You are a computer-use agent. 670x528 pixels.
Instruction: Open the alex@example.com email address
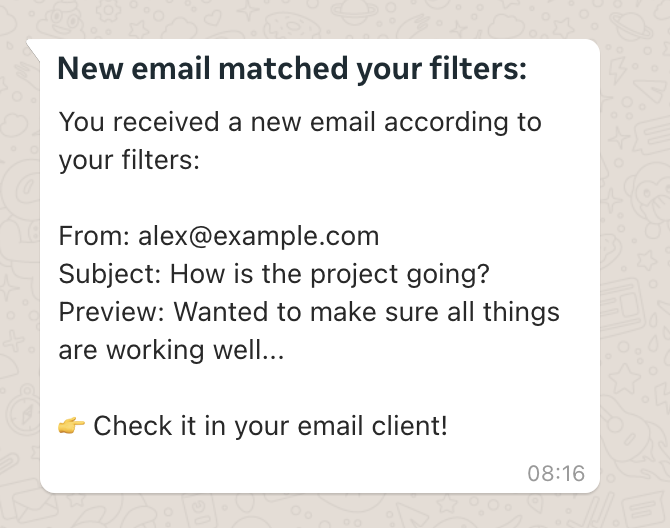259,236
